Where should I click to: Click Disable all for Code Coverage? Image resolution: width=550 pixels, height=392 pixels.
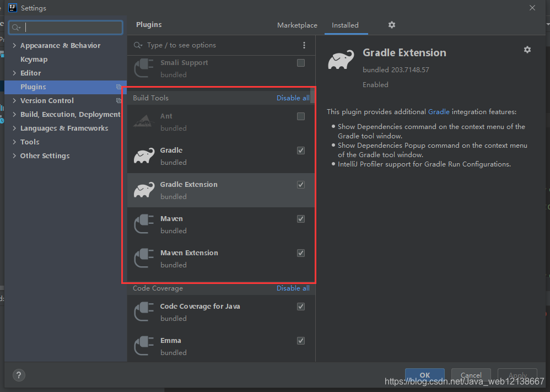[x=293, y=288]
